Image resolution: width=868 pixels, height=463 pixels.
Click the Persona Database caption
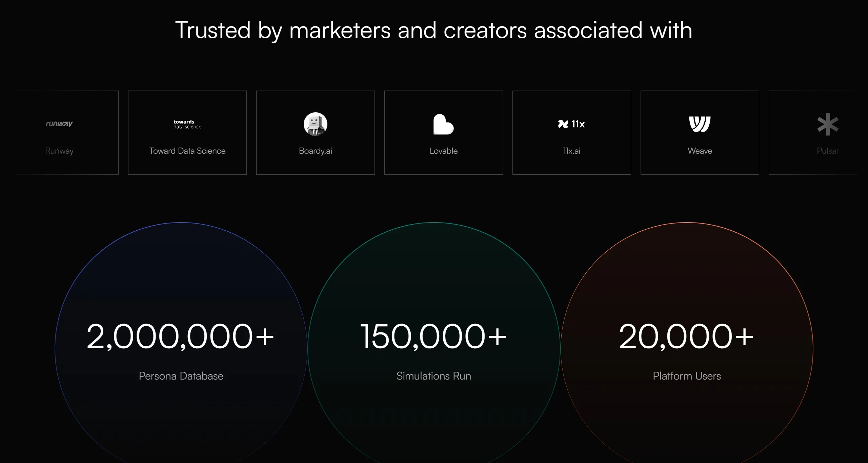coord(181,376)
